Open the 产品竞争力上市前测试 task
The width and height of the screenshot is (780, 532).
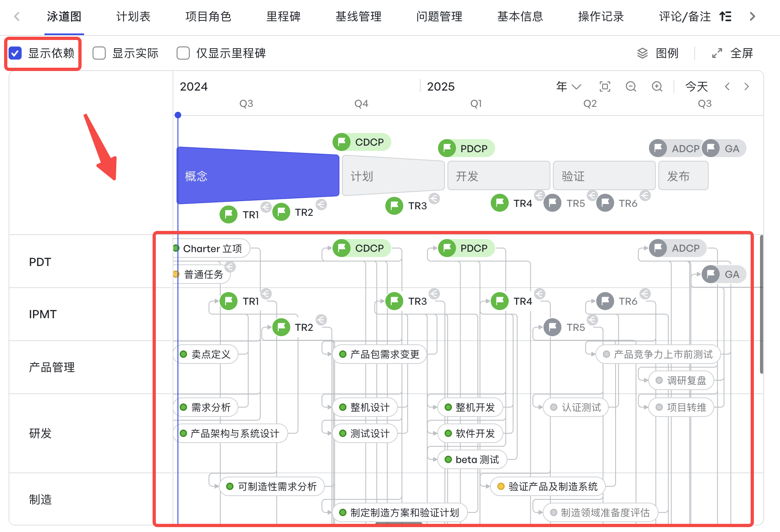click(658, 354)
